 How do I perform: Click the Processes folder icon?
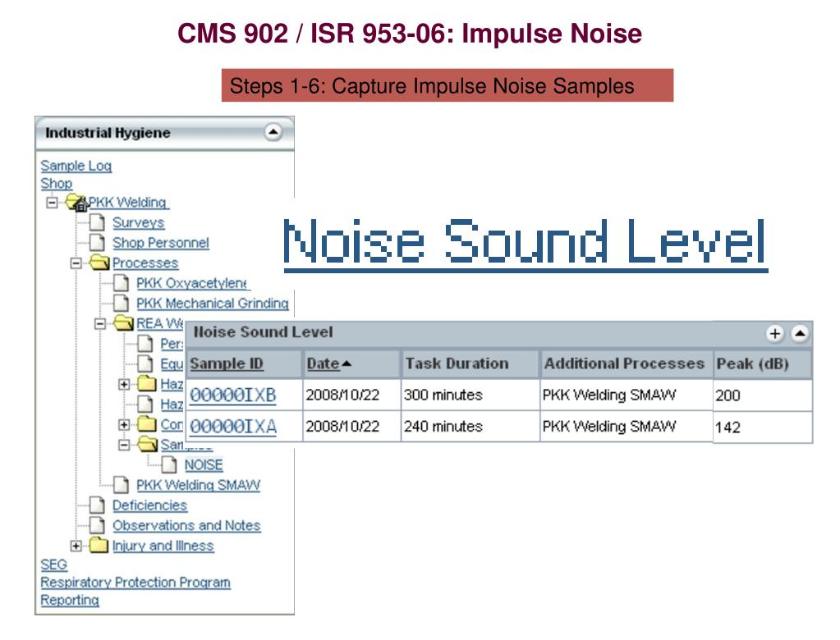[99, 263]
